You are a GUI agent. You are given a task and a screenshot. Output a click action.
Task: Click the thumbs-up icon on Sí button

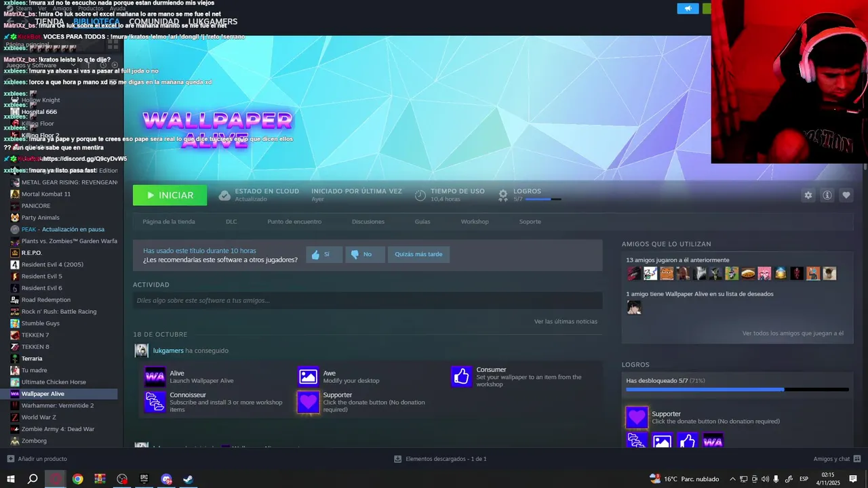pos(315,254)
